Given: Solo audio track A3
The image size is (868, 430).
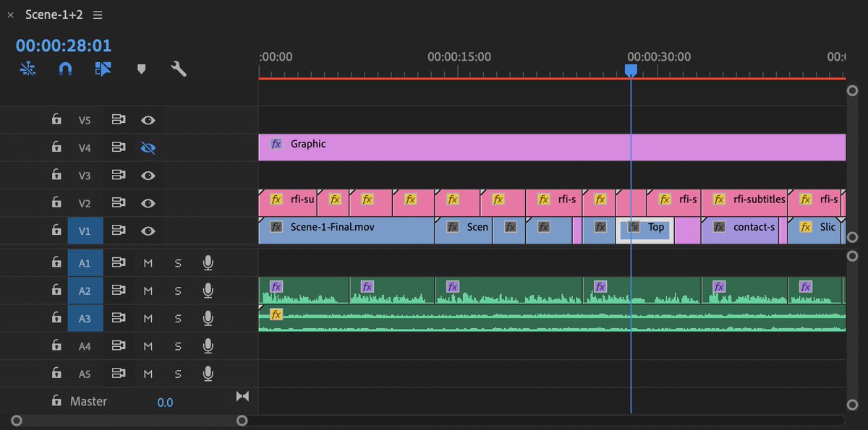Looking at the screenshot, I should [178, 318].
